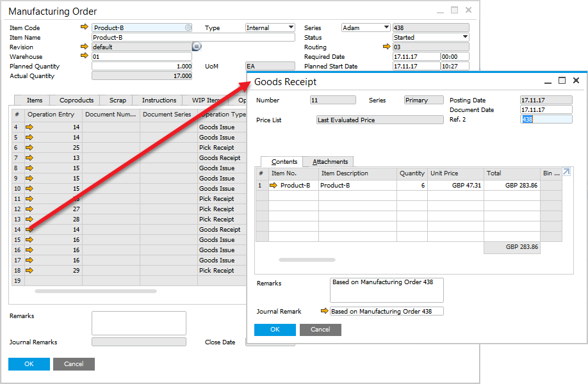The width and height of the screenshot is (588, 384).
Task: Click the orange link arrow beside Item Code
Action: click(x=86, y=27)
